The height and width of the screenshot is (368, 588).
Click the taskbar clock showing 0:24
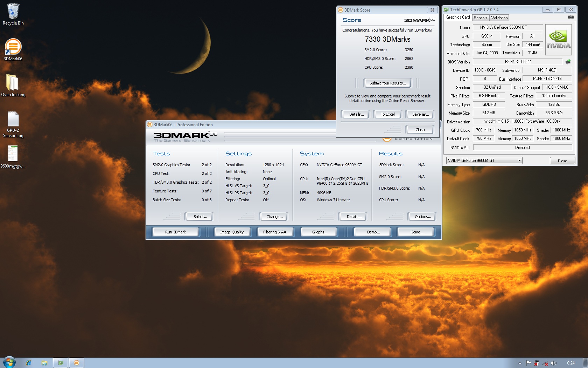(571, 363)
